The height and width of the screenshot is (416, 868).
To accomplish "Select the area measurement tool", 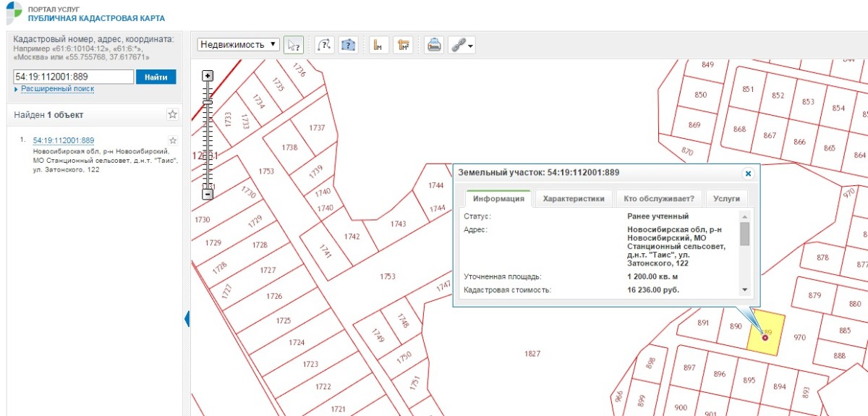I will (x=403, y=45).
